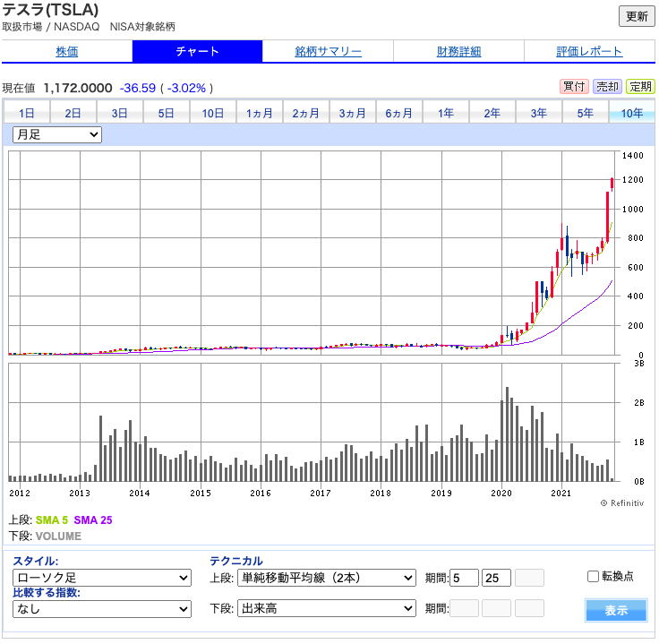The height and width of the screenshot is (644, 659).
Task: Click the 買付 buy button
Action: (574, 87)
